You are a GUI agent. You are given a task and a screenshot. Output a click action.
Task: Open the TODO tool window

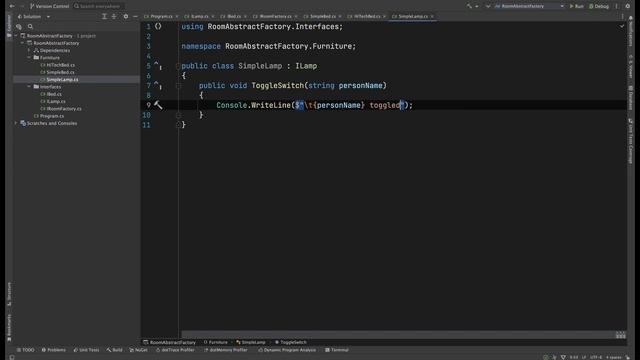pyautogui.click(x=26, y=350)
